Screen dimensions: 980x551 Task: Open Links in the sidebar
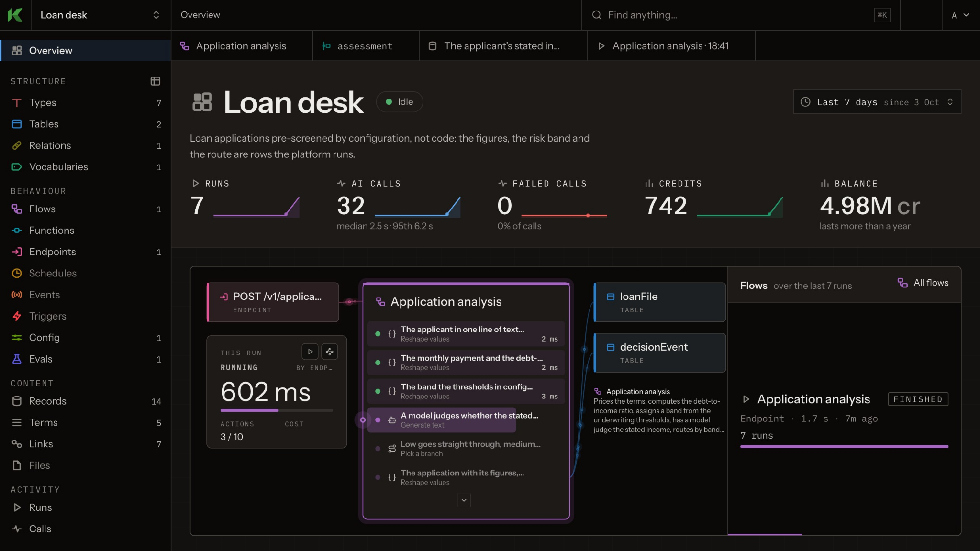pyautogui.click(x=86, y=444)
